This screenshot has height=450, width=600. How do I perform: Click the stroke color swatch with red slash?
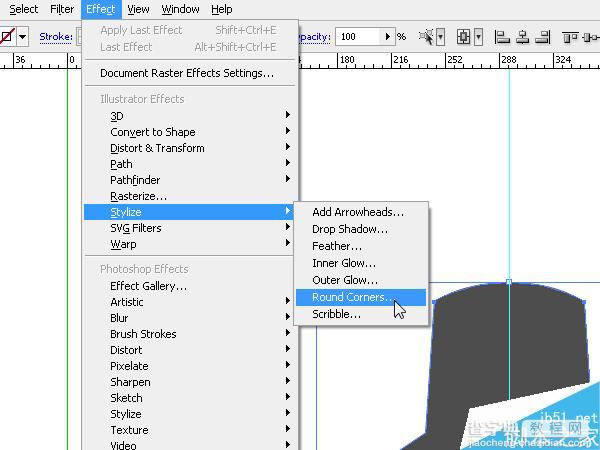[x=6, y=37]
